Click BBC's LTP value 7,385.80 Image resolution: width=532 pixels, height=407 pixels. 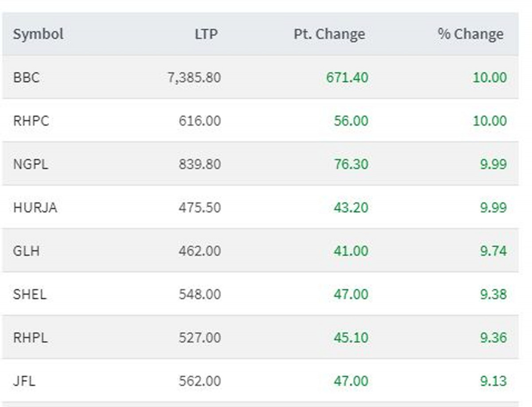coord(194,78)
